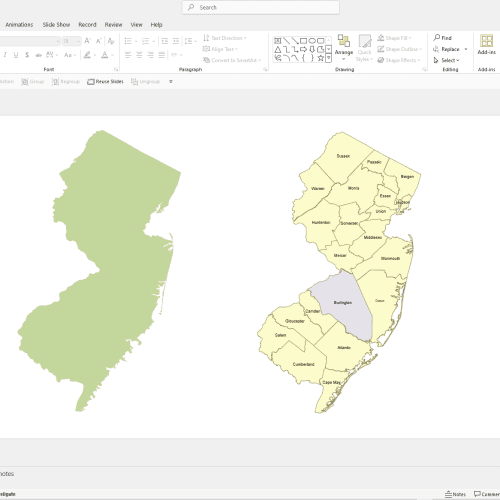Toggle align left
The width and height of the screenshot is (500, 500).
point(128,55)
